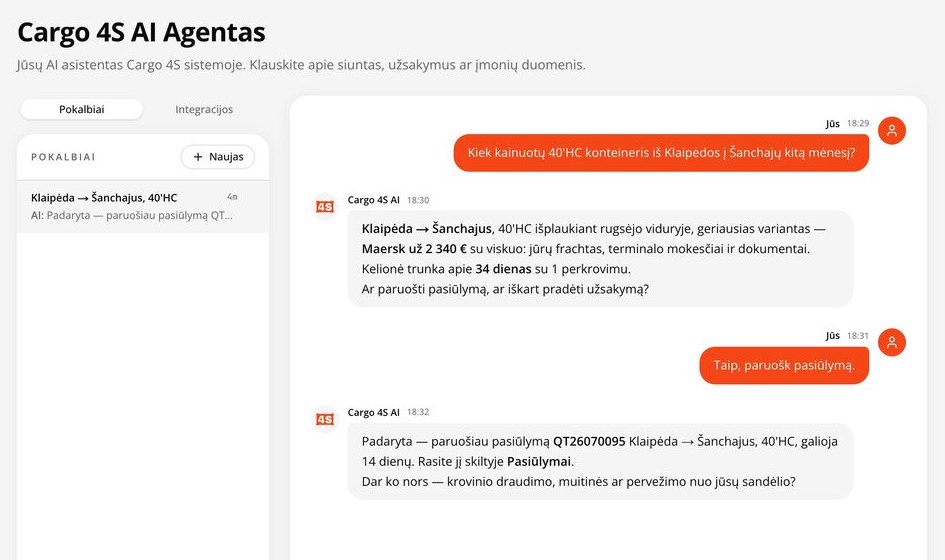Click the bold word Pasiūlymai in the reply
The width and height of the screenshot is (945, 560).
click(539, 462)
